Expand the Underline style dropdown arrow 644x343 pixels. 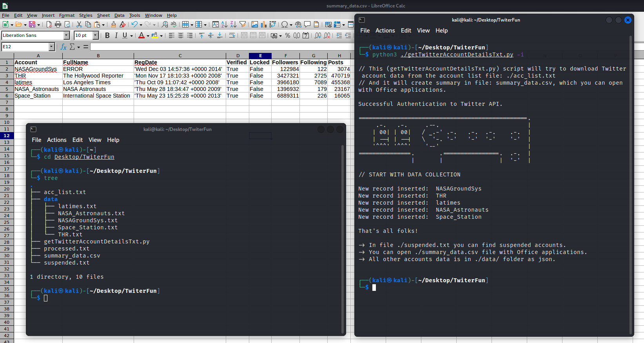[x=131, y=36]
